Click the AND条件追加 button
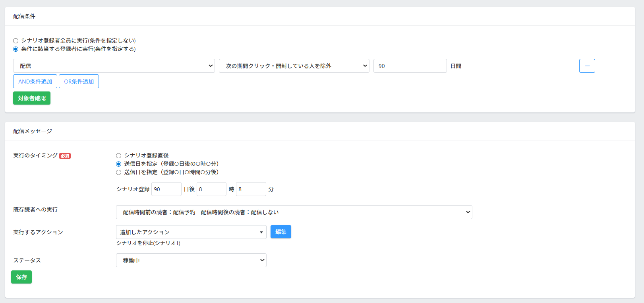The width and height of the screenshot is (644, 303). pos(35,82)
